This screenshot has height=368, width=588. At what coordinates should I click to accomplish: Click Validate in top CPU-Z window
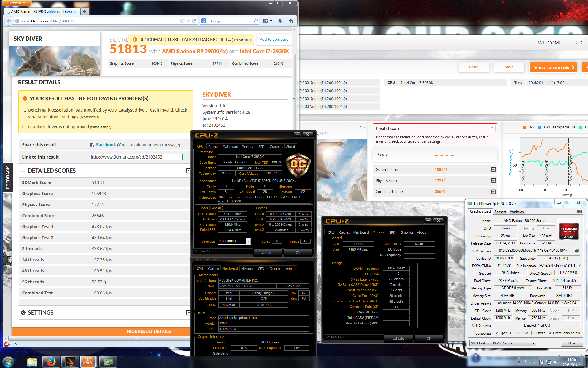(x=267, y=253)
